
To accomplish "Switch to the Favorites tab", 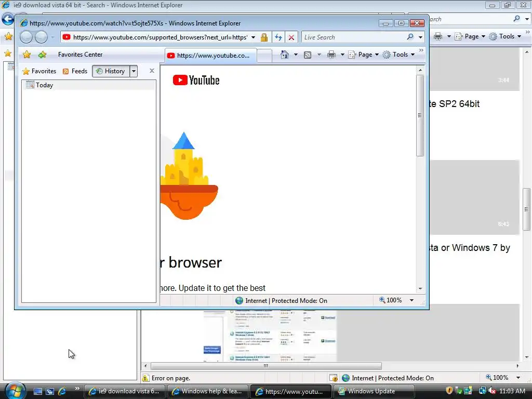I will tap(39, 71).
